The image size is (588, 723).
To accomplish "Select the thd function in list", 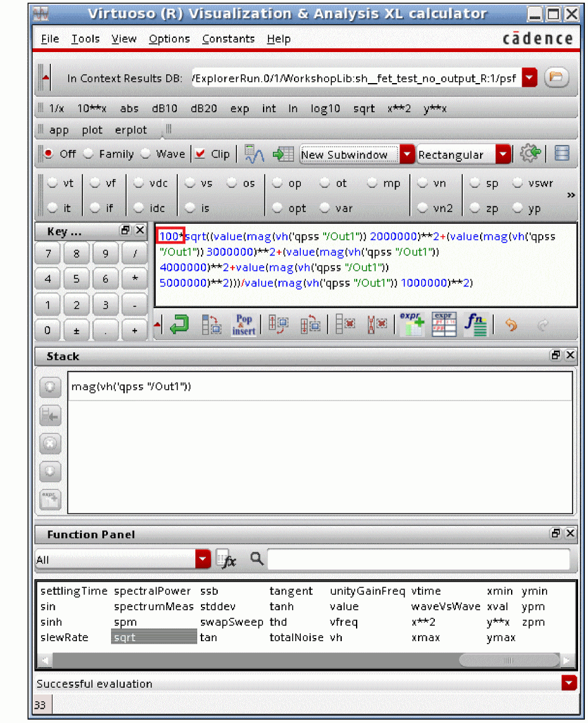I will point(278,621).
